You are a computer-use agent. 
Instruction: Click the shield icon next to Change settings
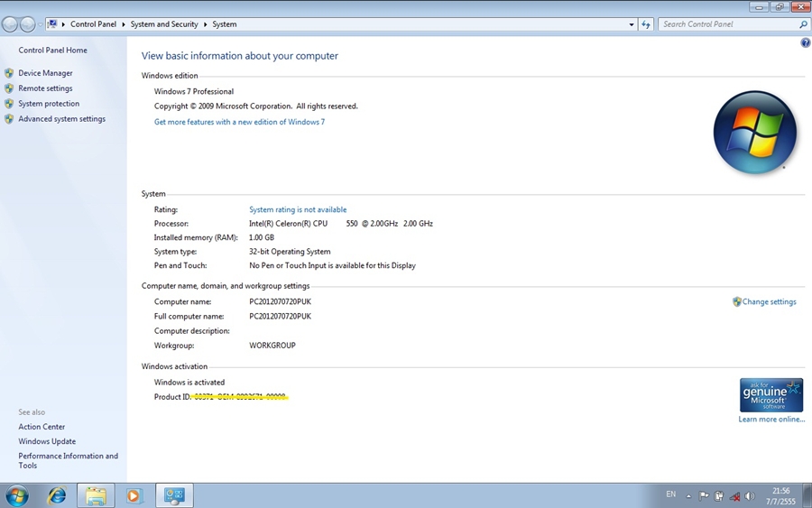tap(737, 301)
